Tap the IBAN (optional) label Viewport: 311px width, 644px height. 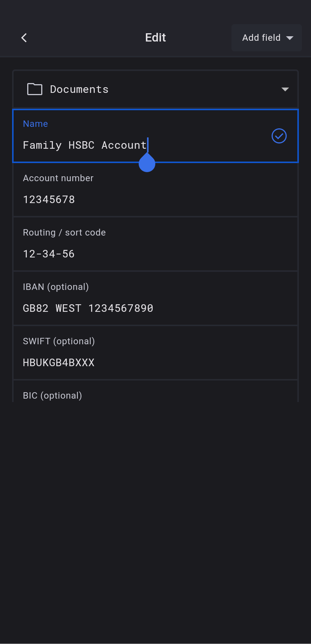coord(56,287)
